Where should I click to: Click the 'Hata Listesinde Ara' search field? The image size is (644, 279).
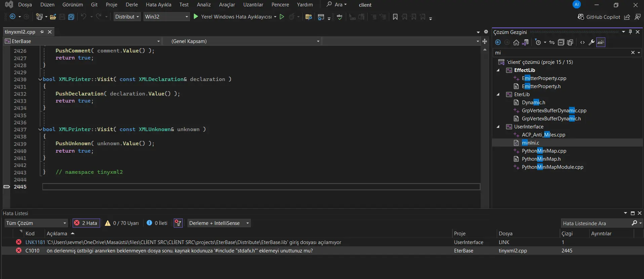pyautogui.click(x=595, y=224)
